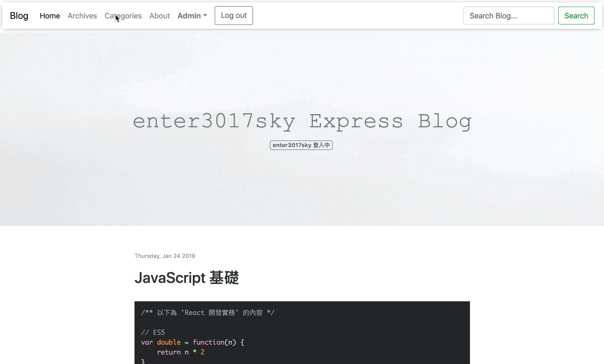
Task: Navigate to the About page
Action: click(159, 16)
